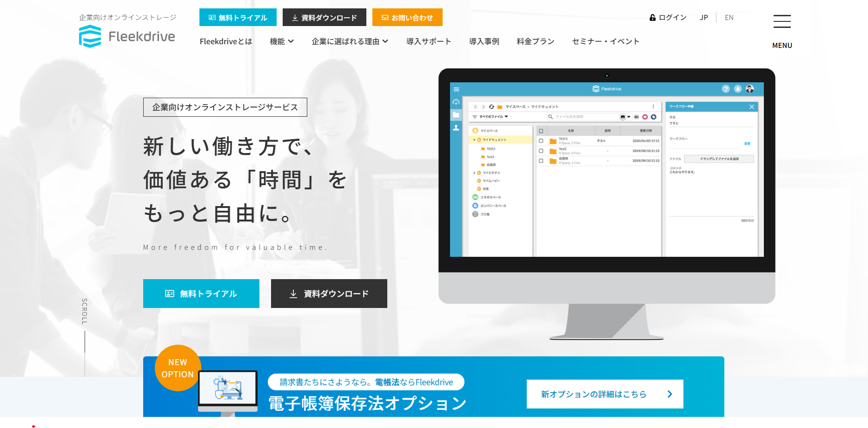This screenshot has width=868, height=428.
Task: Click the large hero 無料トライアル button
Action: coord(201,294)
